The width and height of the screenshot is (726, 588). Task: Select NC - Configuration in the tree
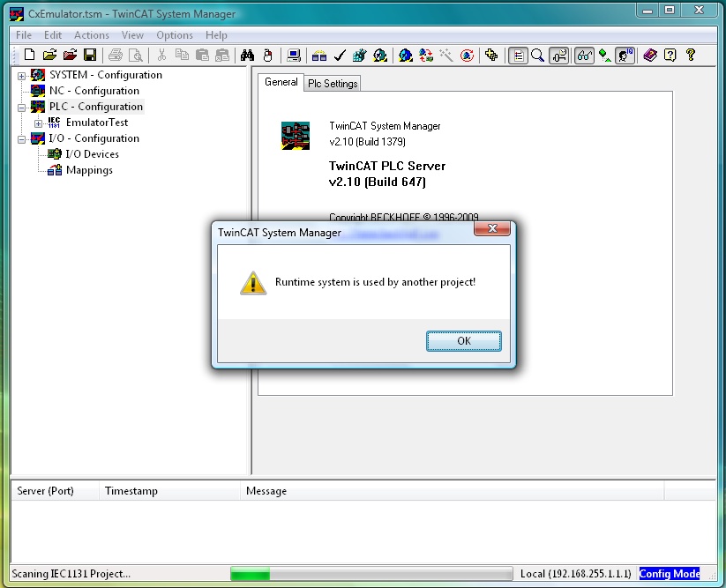pyautogui.click(x=94, y=91)
